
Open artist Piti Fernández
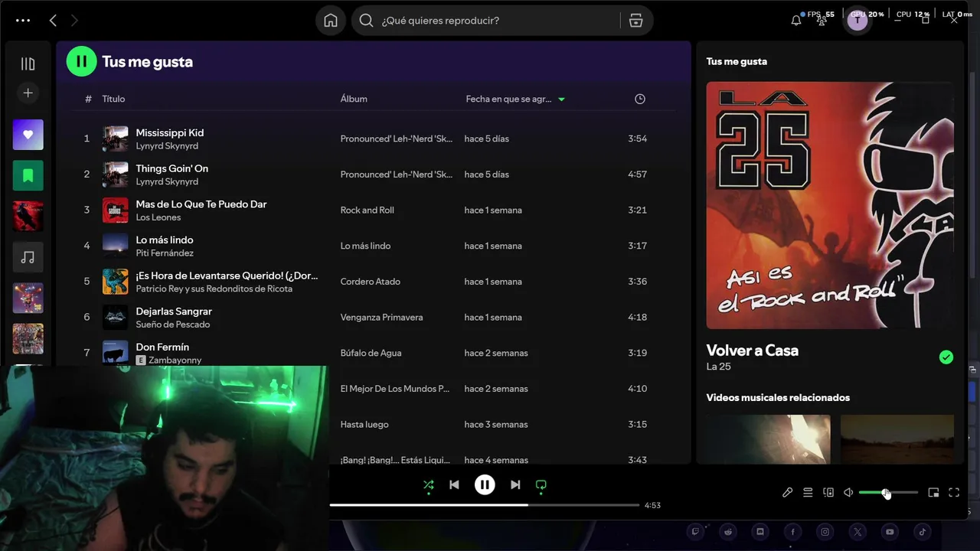[x=165, y=253]
